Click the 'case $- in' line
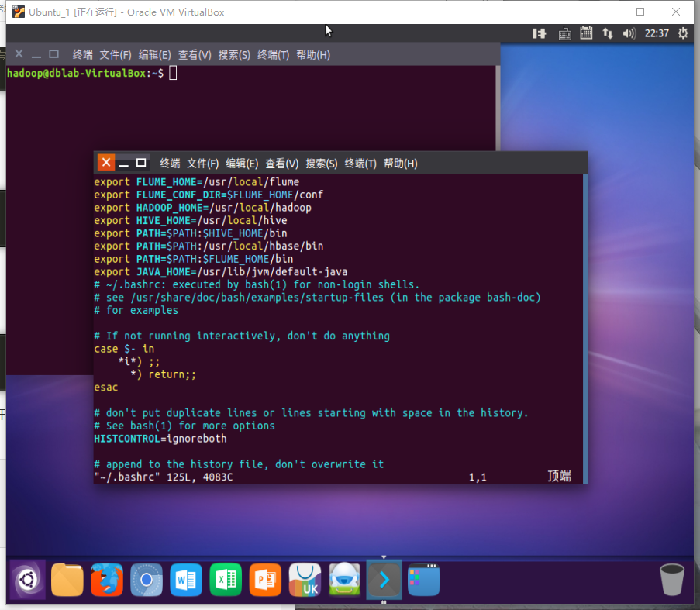This screenshot has height=610, width=700. pos(124,349)
